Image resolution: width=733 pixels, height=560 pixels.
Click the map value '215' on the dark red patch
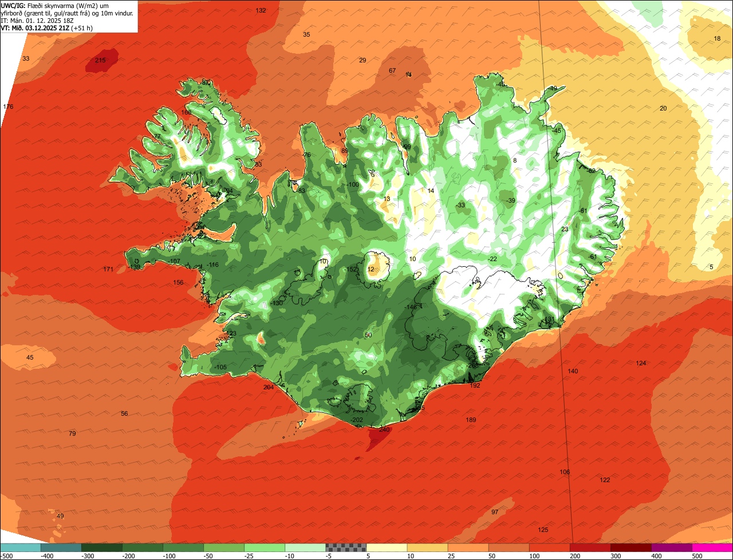pyautogui.click(x=100, y=60)
